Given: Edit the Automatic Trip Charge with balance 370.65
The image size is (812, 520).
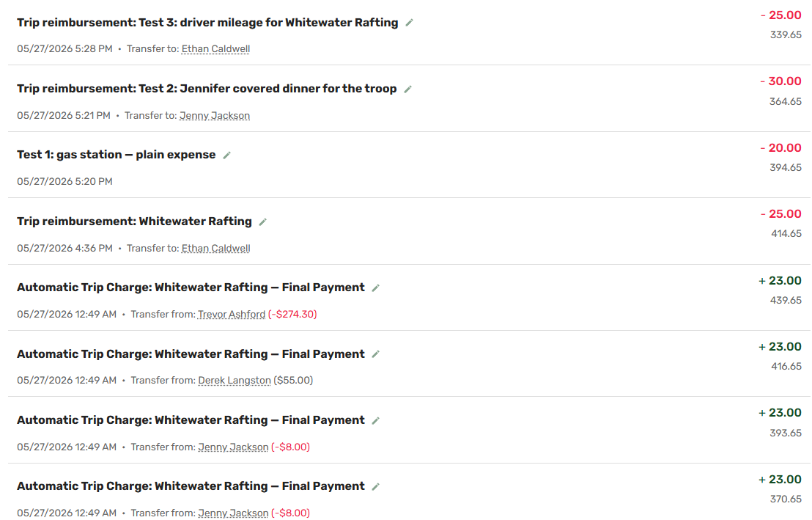Looking at the screenshot, I should click(376, 487).
